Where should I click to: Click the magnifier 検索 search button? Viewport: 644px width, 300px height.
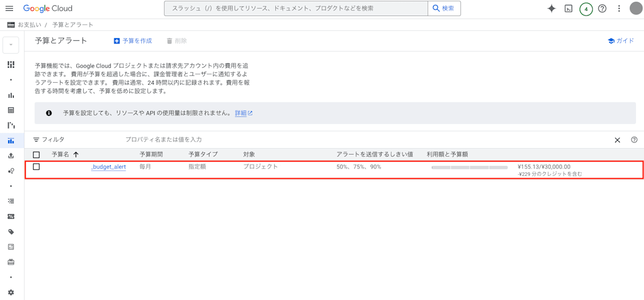pyautogui.click(x=444, y=9)
